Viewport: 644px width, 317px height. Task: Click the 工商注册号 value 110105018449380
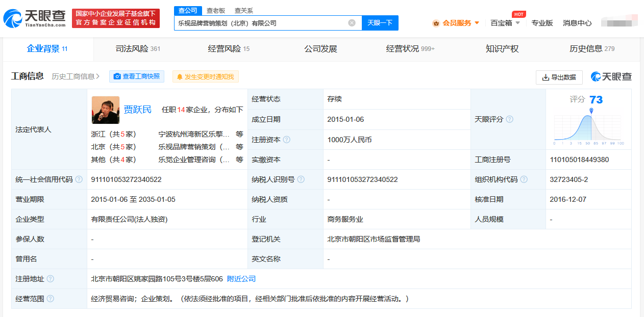579,160
